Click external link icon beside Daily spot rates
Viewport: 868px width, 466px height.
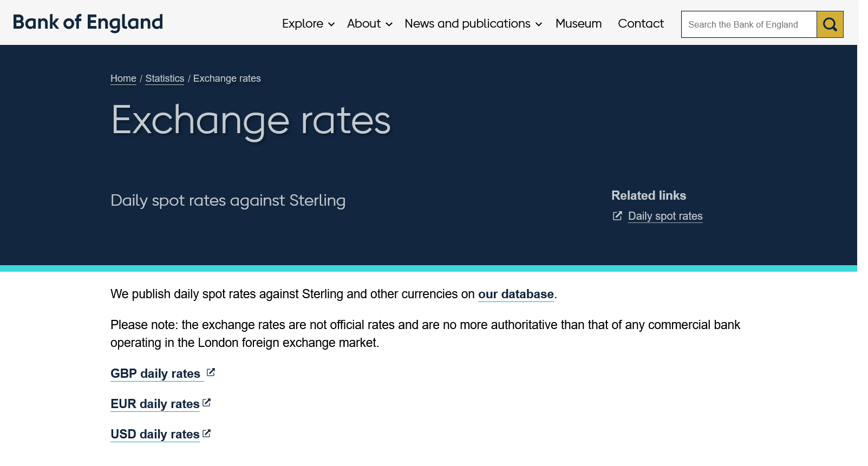[x=617, y=216]
